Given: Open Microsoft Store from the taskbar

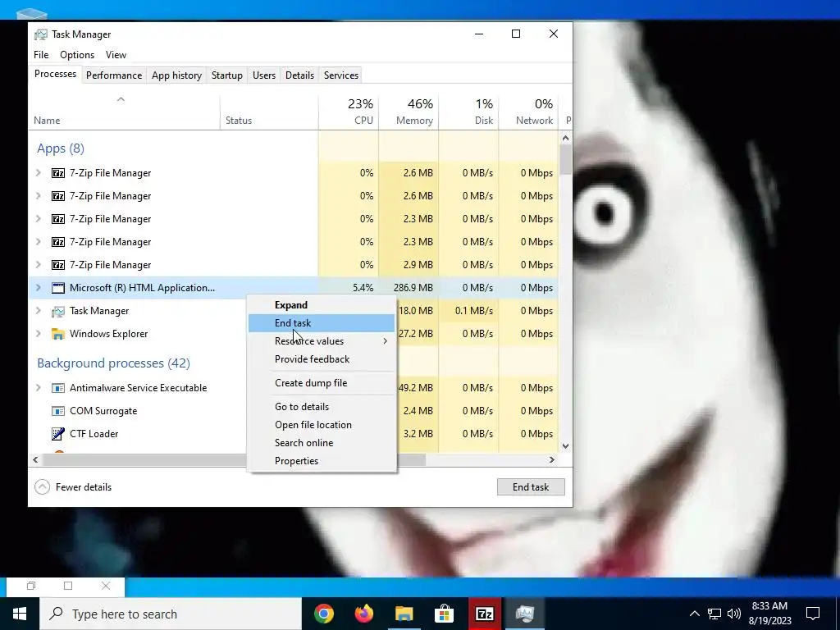Looking at the screenshot, I should click(444, 614).
